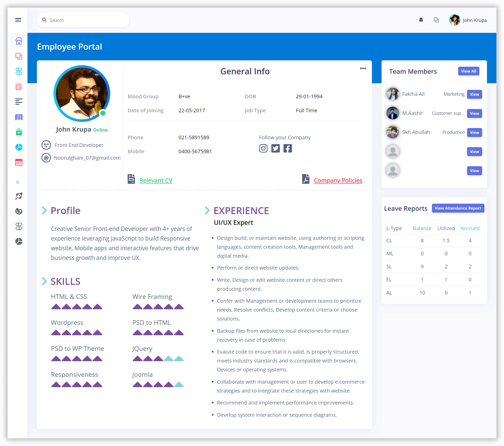This screenshot has width=504, height=446.
Task: Select the orange copy squares sidebar icon
Action: click(19, 56)
